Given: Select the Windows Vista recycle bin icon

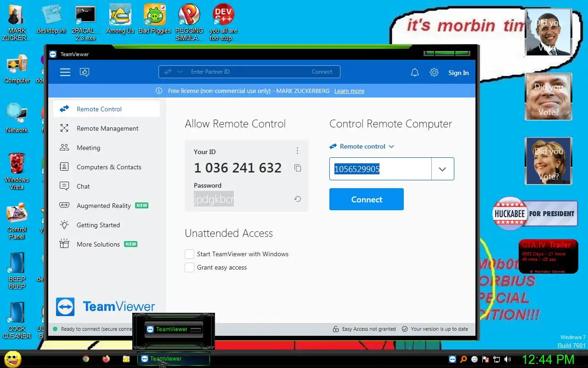Looking at the screenshot, I should (x=17, y=171).
